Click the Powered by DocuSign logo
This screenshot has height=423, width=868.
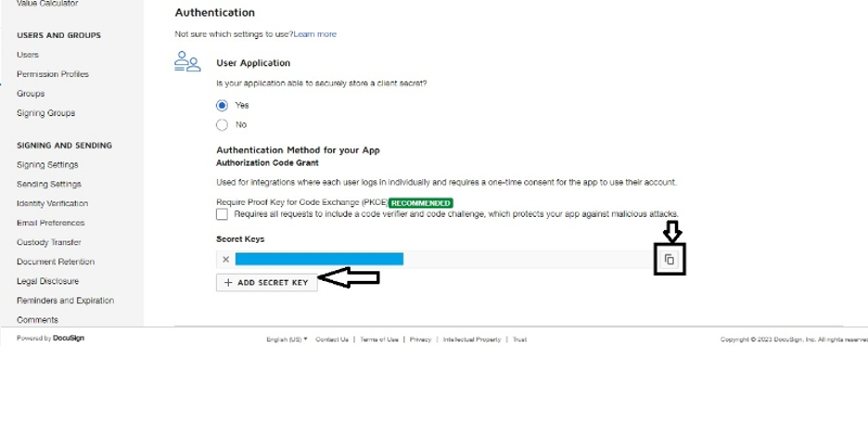50,339
